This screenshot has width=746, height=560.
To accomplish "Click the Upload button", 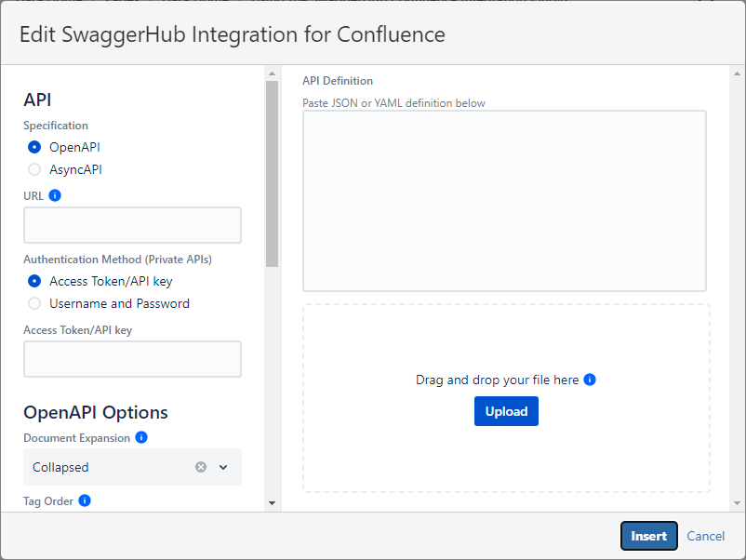I will point(506,411).
